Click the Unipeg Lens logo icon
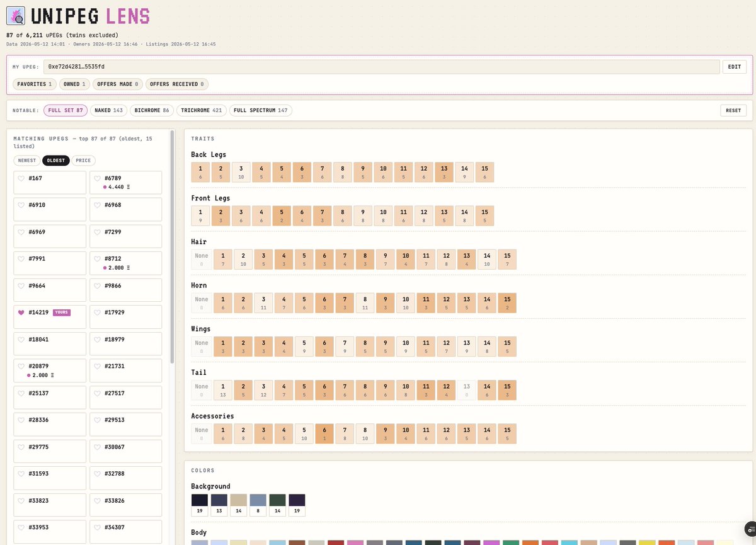Viewport: 756px width, 545px height. (x=16, y=16)
